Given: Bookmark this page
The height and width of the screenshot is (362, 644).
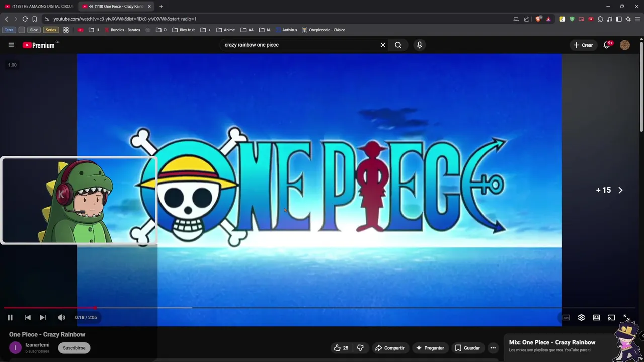Looking at the screenshot, I should pyautogui.click(x=34, y=19).
